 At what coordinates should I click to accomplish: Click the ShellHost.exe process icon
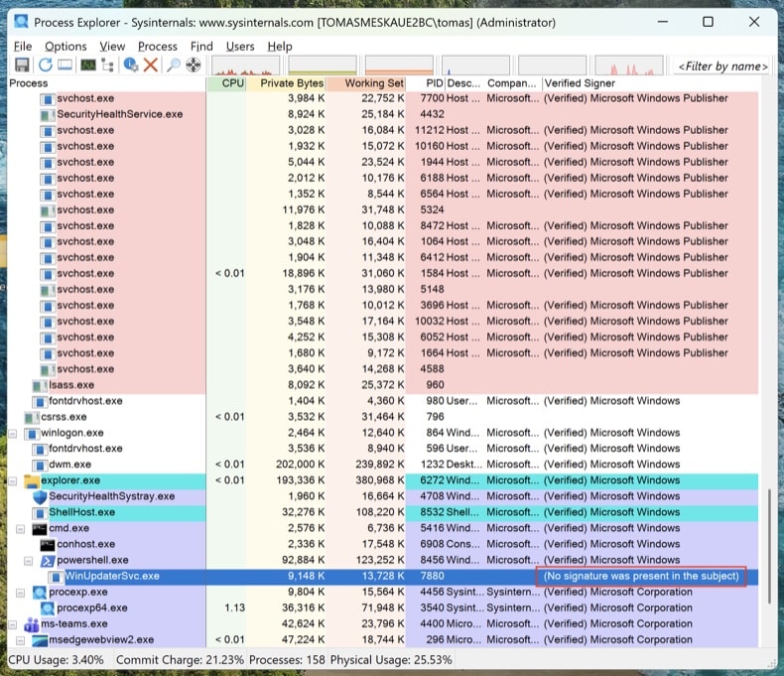(x=40, y=513)
